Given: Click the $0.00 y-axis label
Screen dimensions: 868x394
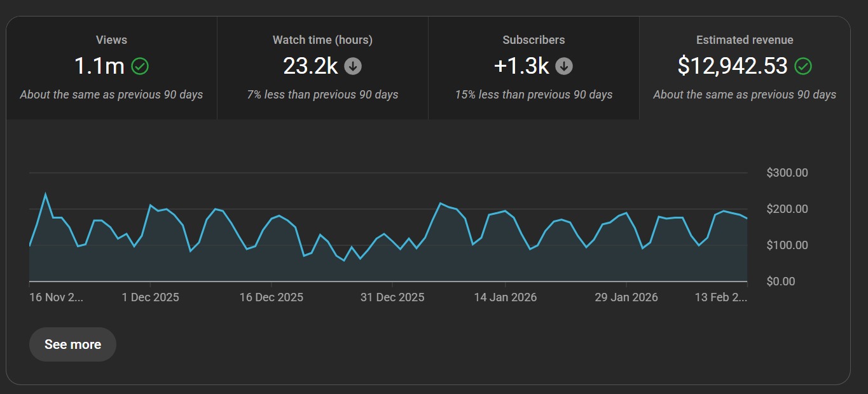Looking at the screenshot, I should coord(781,282).
